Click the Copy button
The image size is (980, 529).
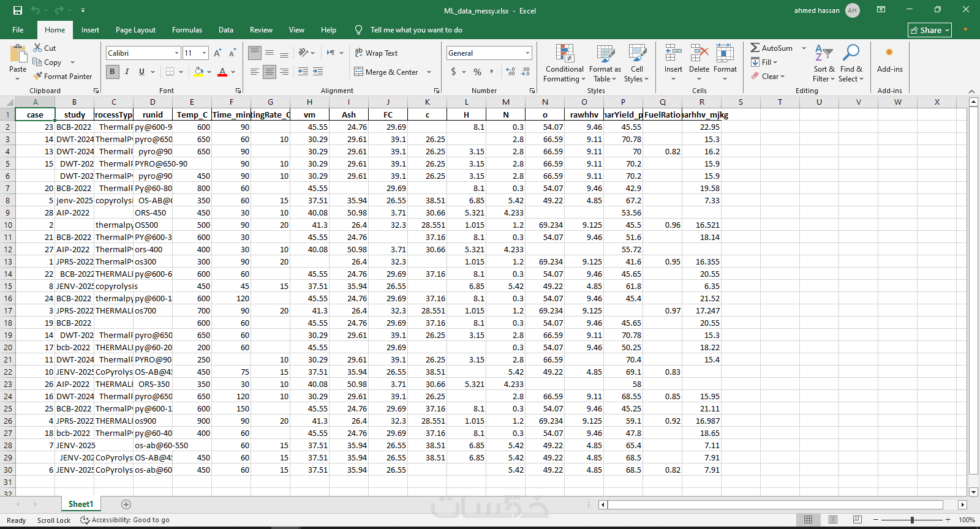coord(47,62)
